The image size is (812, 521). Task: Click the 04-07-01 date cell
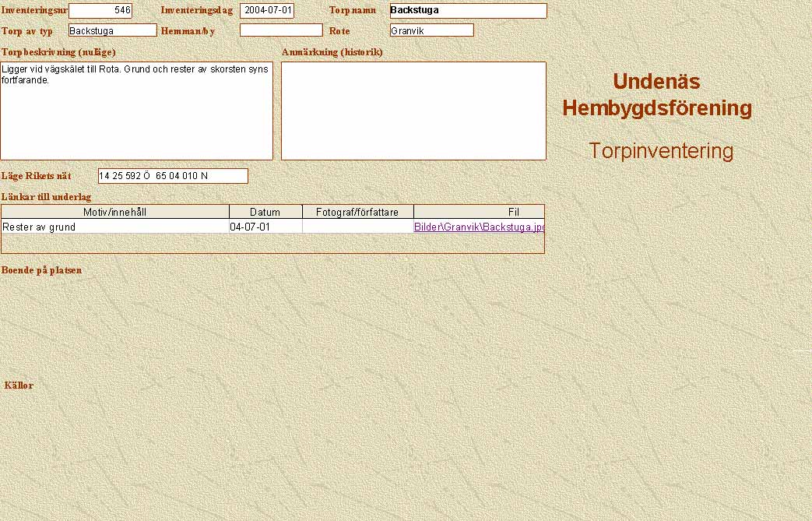tap(265, 227)
